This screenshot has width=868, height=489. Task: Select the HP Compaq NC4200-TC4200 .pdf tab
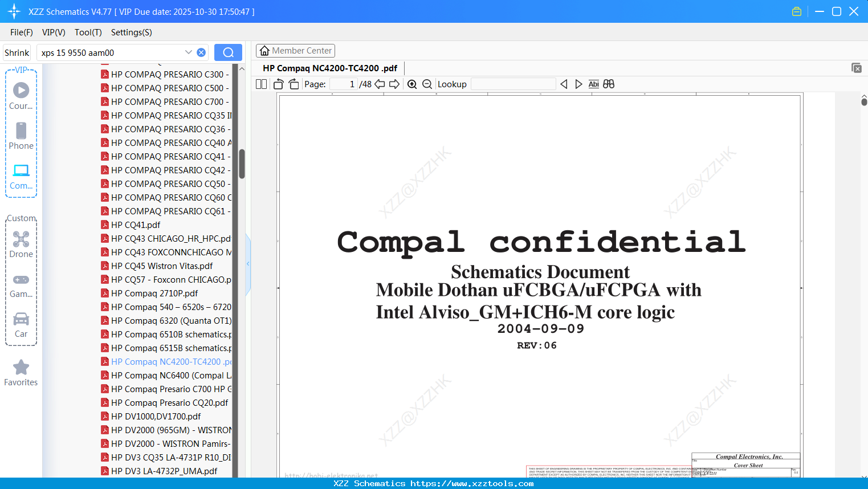(x=330, y=68)
